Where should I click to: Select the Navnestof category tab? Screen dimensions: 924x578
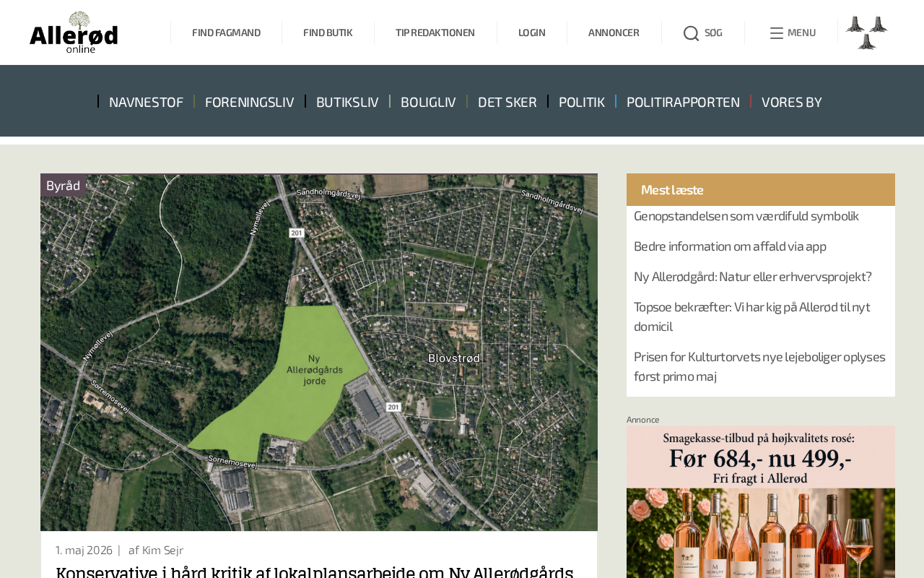point(146,102)
